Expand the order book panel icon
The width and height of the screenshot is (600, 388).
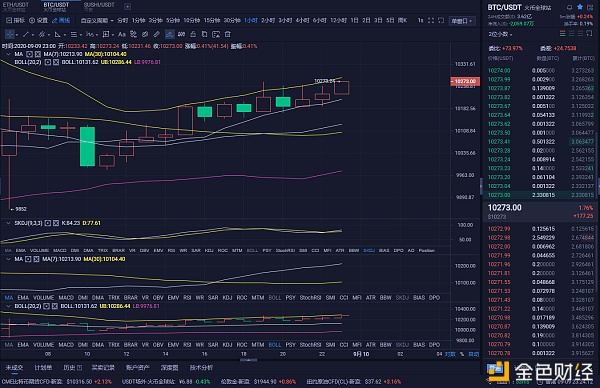click(590, 7)
